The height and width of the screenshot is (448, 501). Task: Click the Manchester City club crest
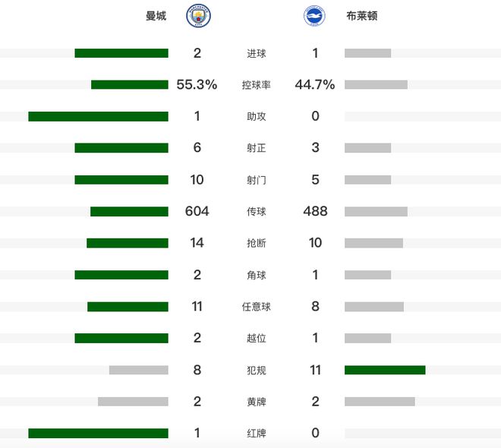(199, 17)
